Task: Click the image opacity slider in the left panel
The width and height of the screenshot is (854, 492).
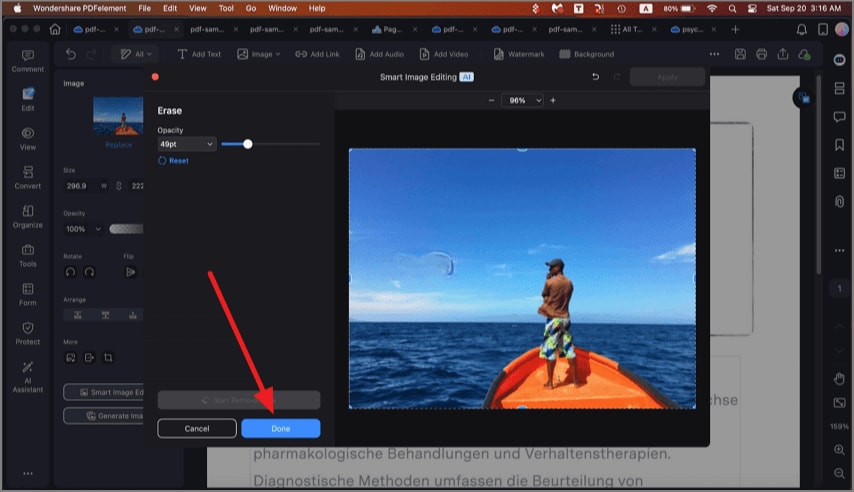Action: click(126, 229)
